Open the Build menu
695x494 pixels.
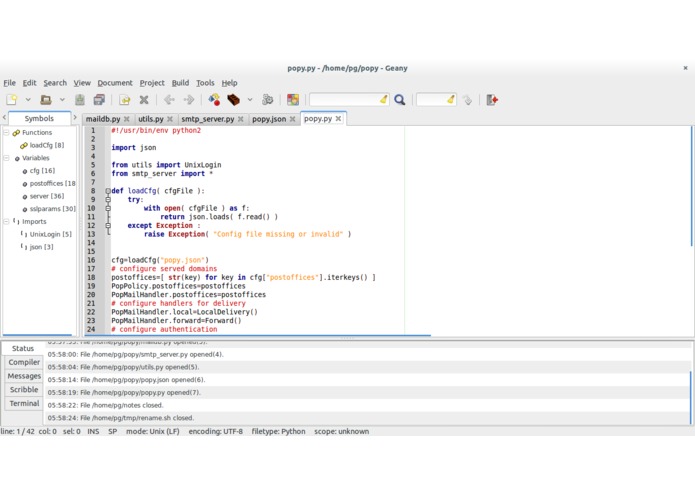(x=180, y=83)
